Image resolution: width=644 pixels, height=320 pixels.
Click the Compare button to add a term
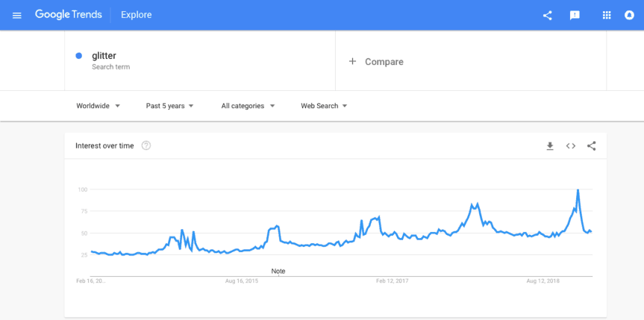pos(376,62)
